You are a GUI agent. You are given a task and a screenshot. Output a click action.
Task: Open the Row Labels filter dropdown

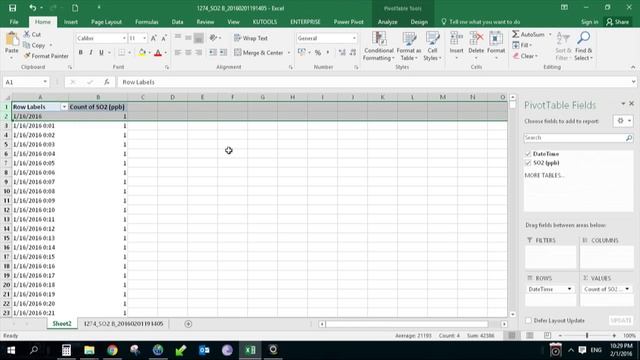pos(64,107)
